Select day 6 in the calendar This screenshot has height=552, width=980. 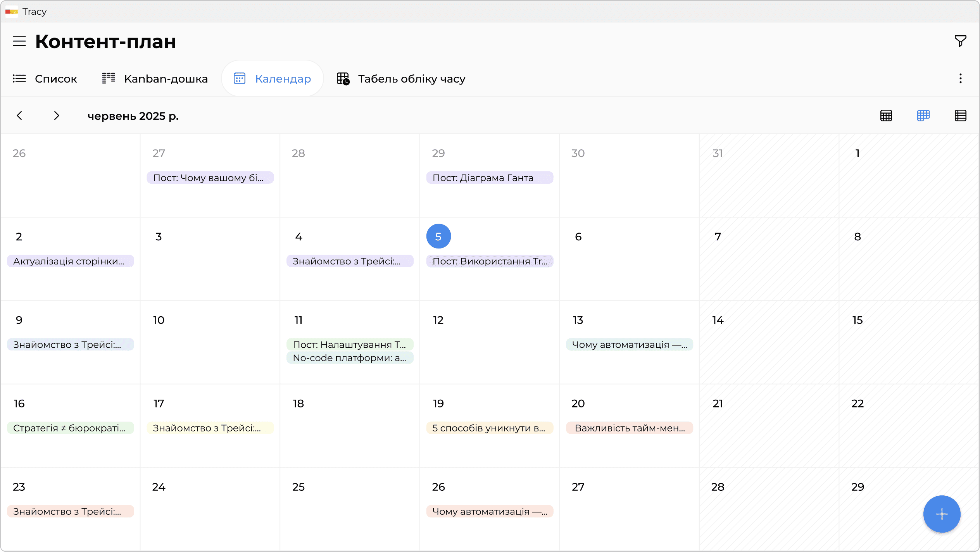click(578, 236)
